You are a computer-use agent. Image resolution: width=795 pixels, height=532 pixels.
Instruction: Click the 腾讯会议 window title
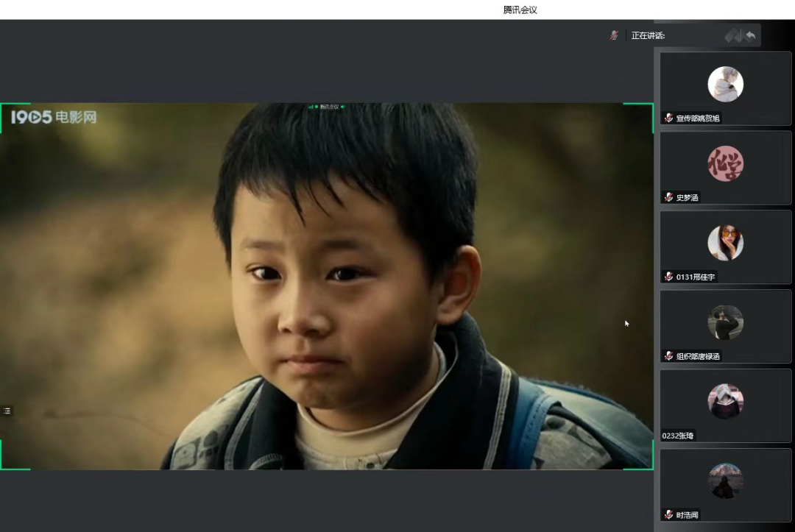(x=520, y=10)
